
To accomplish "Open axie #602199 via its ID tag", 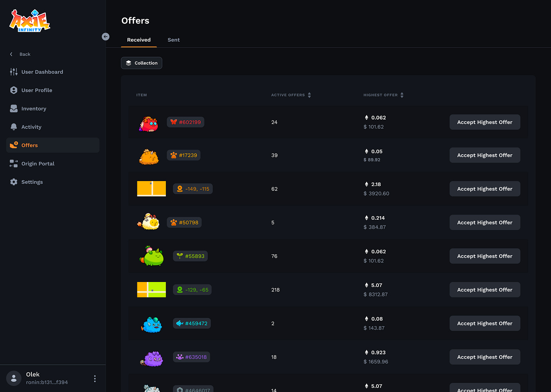I will (185, 122).
